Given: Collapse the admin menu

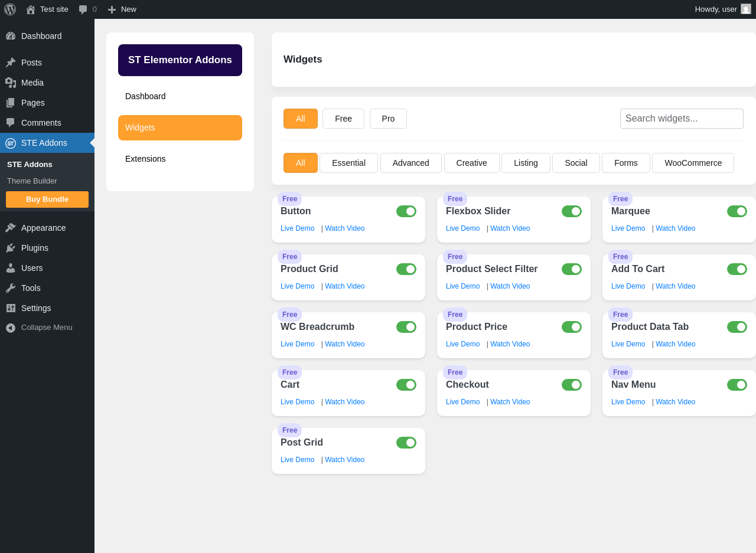Looking at the screenshot, I should pyautogui.click(x=47, y=328).
